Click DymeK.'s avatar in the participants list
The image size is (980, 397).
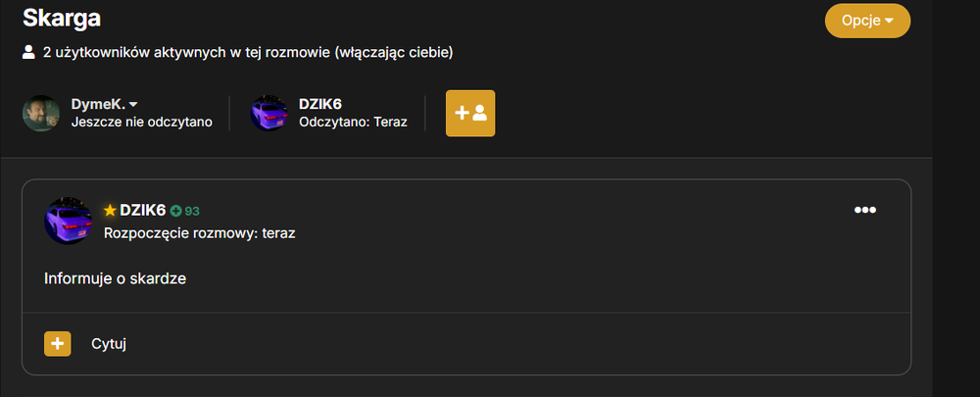click(x=41, y=113)
